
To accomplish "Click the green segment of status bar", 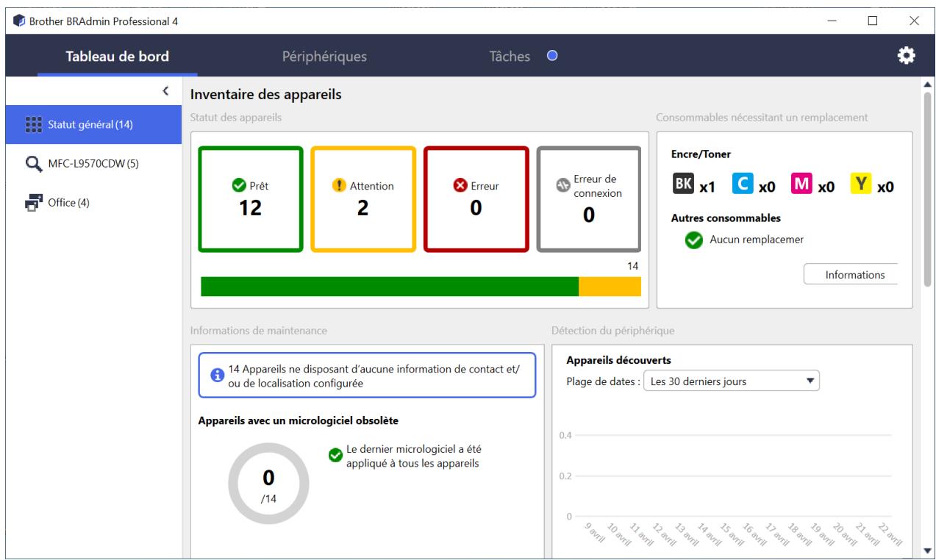I will click(390, 287).
